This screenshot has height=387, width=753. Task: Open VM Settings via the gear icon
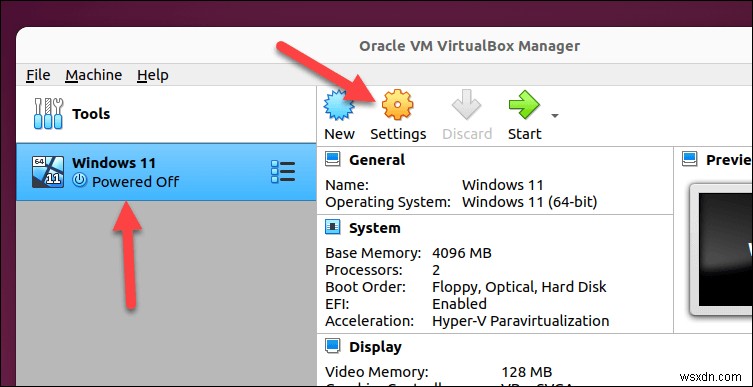click(x=398, y=105)
